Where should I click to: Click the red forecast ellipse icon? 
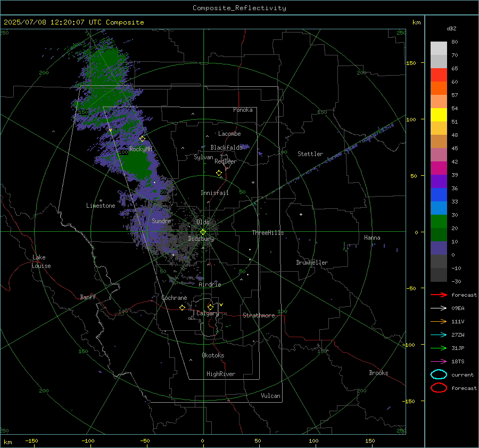click(439, 388)
